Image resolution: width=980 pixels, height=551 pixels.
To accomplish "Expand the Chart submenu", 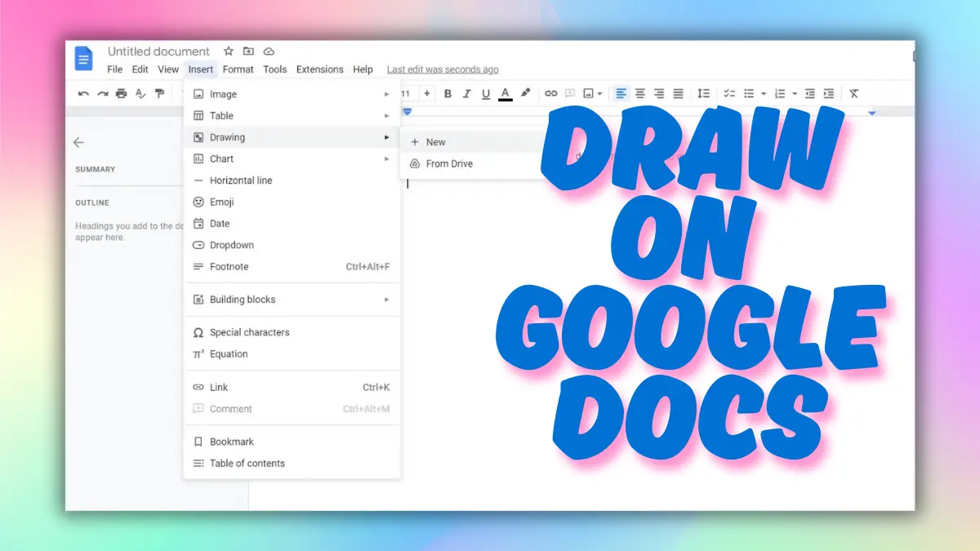I will [x=292, y=159].
